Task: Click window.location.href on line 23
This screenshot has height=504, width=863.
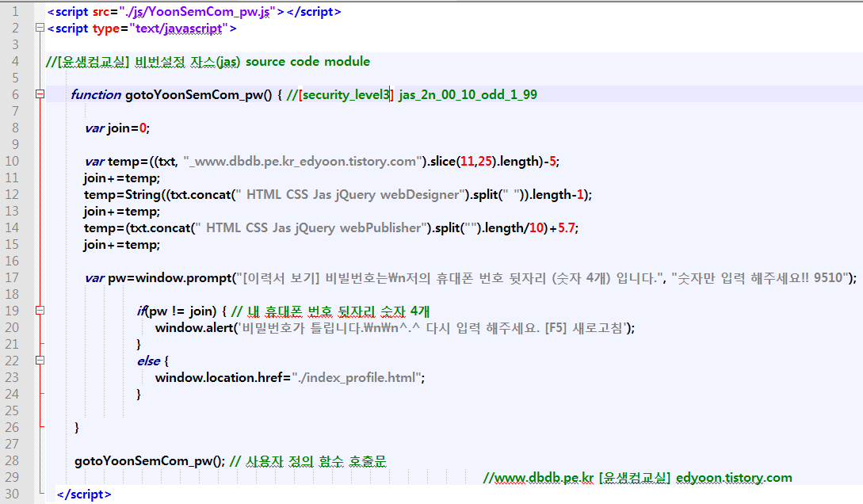Action: point(219,377)
